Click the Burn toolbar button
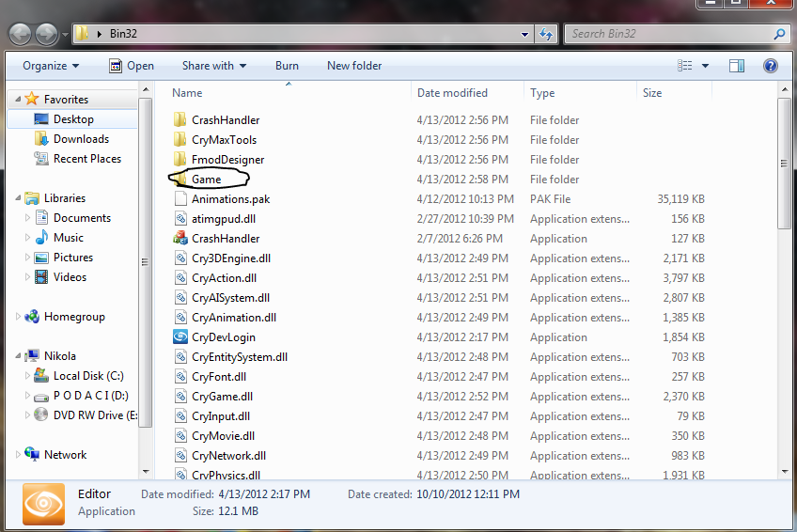Viewport: 797px width, 532px height. click(287, 66)
